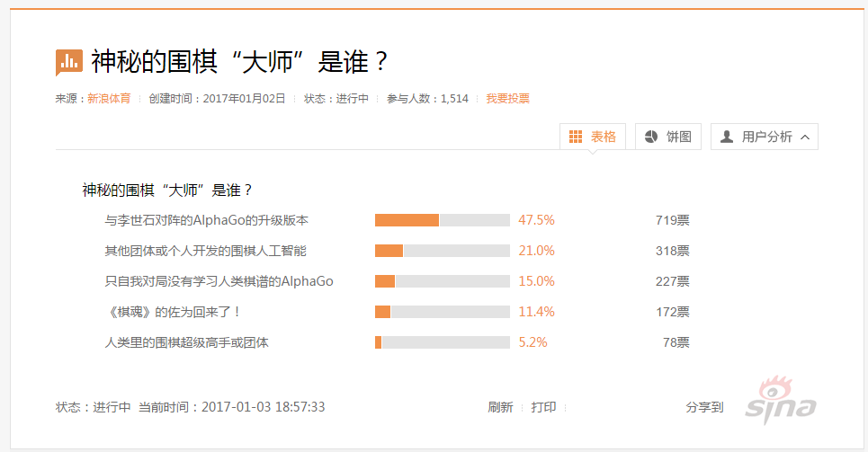
Task: Click the 5.2% 人类高手 progress bar
Action: coord(443,342)
